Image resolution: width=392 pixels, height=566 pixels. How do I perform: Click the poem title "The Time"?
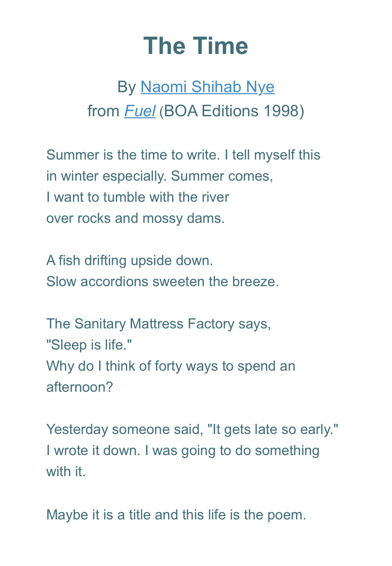click(196, 46)
